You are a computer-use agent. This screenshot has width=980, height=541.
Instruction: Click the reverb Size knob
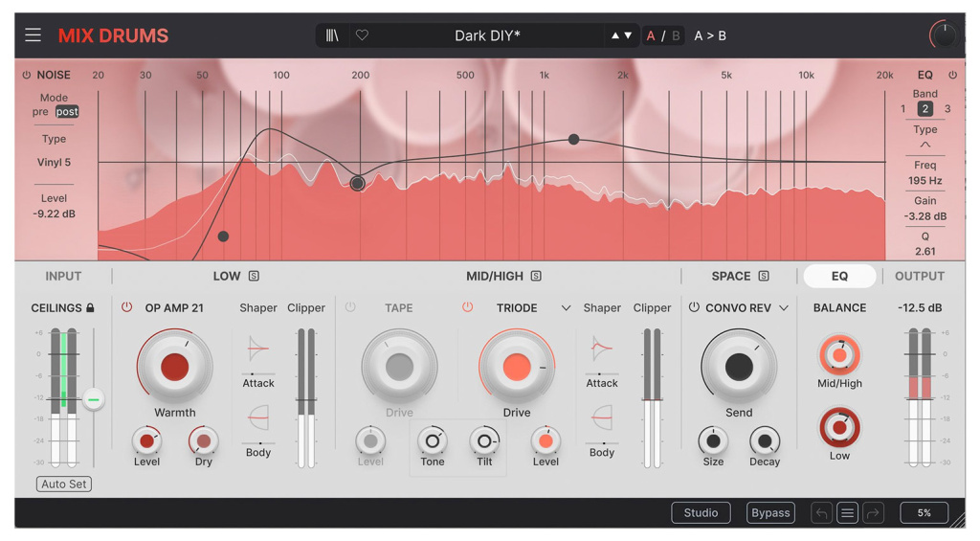pos(713,440)
